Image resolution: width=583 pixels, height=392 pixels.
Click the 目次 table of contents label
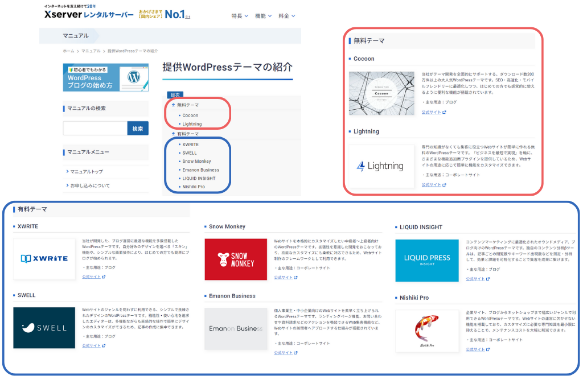pos(175,95)
